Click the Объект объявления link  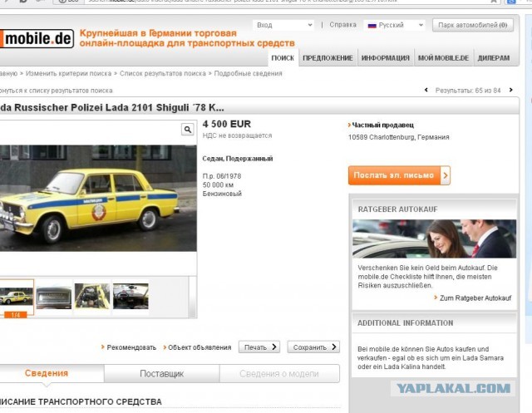pyautogui.click(x=199, y=347)
